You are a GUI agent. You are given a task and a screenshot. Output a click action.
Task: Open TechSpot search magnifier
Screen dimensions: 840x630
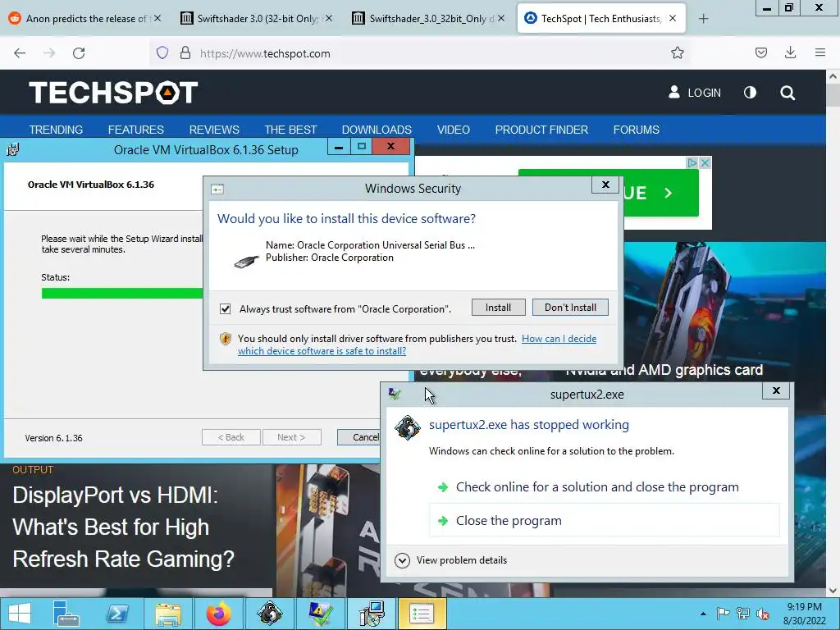(x=787, y=93)
